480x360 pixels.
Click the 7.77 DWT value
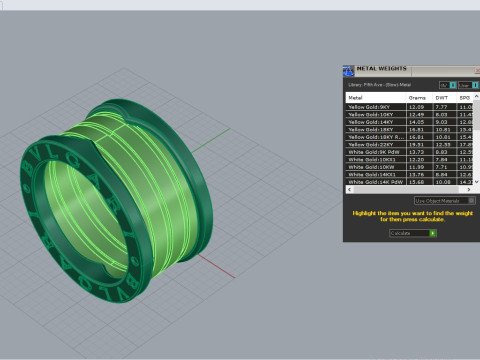click(x=441, y=107)
